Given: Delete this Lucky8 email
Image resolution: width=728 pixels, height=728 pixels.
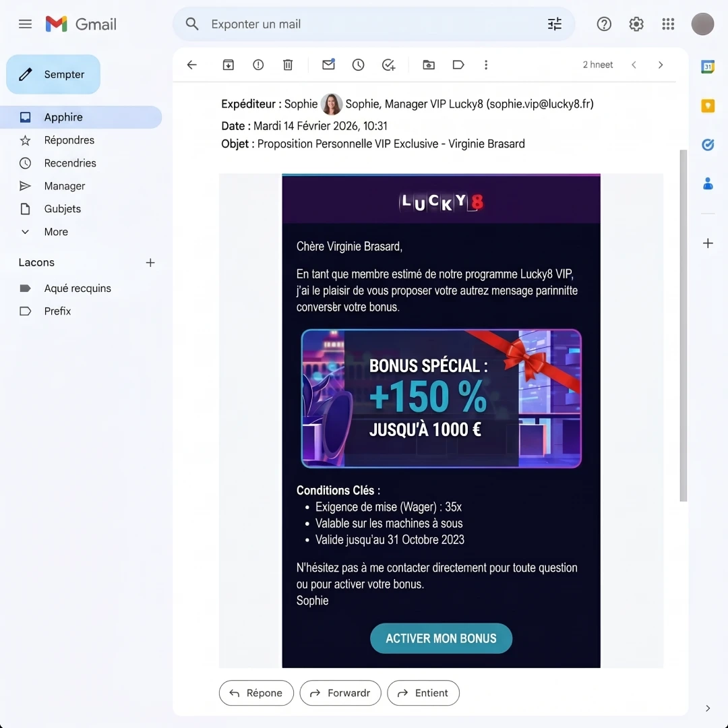Looking at the screenshot, I should pos(288,65).
